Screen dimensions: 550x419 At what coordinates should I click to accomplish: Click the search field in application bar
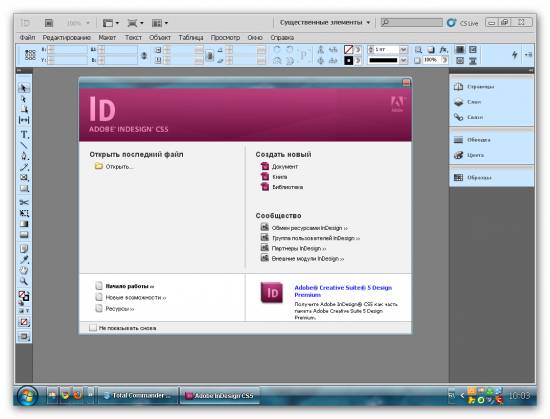(412, 22)
